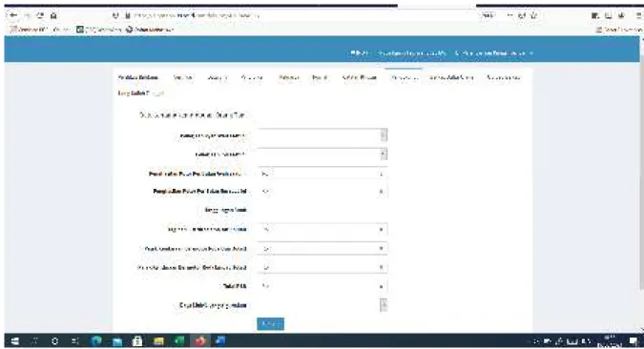644x349 pixels.
Task: Click the tracking protection shield icon
Action: (115, 15)
